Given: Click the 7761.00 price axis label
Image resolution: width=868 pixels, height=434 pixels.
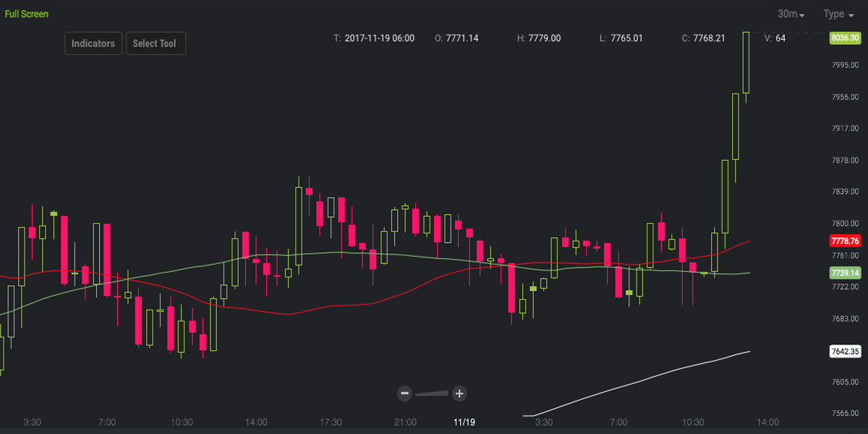Looking at the screenshot, I should 845,255.
